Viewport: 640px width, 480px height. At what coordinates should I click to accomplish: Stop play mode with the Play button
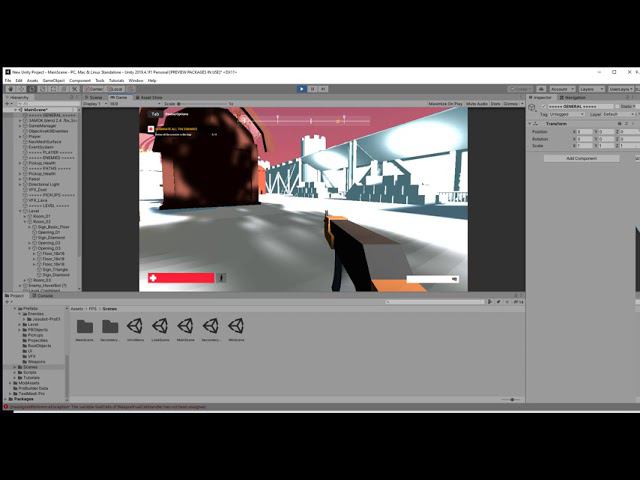(302, 89)
